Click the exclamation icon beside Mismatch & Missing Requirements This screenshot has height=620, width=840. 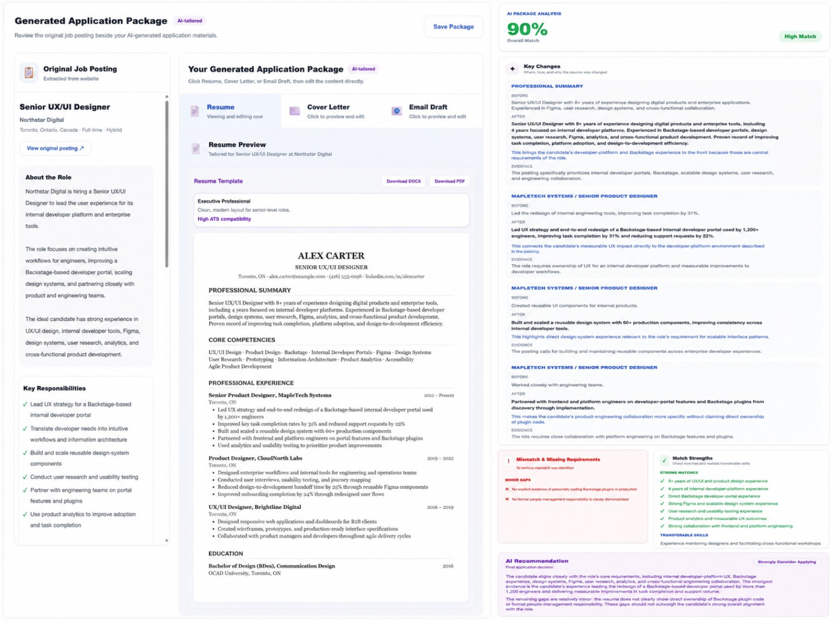pos(508,461)
